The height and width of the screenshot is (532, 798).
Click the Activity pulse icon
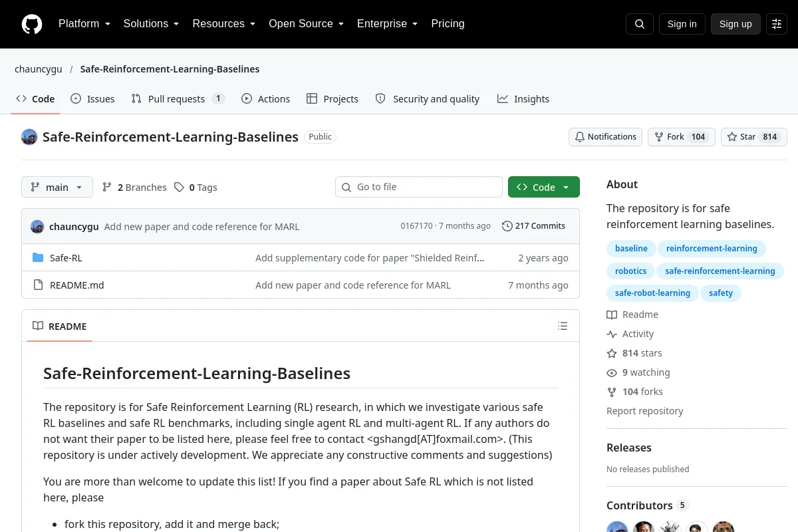pyautogui.click(x=612, y=334)
